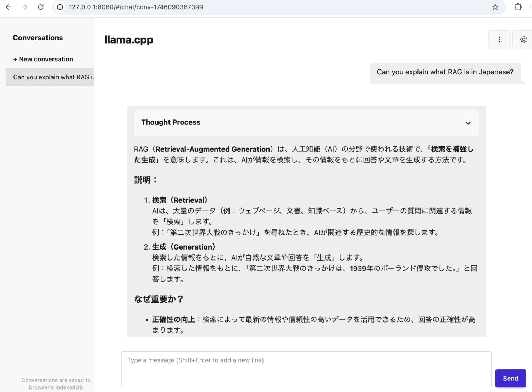Open the three-dot more options menu
This screenshot has height=392, width=532.
click(x=499, y=39)
